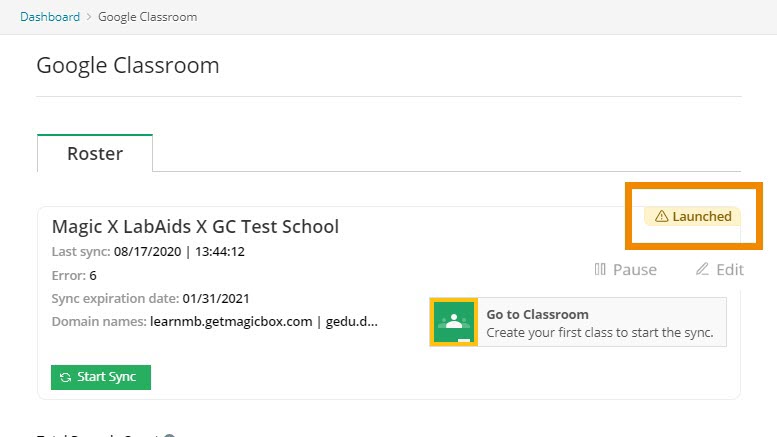Click the pause bars icon
Screen dimensions: 777x437
pos(600,270)
